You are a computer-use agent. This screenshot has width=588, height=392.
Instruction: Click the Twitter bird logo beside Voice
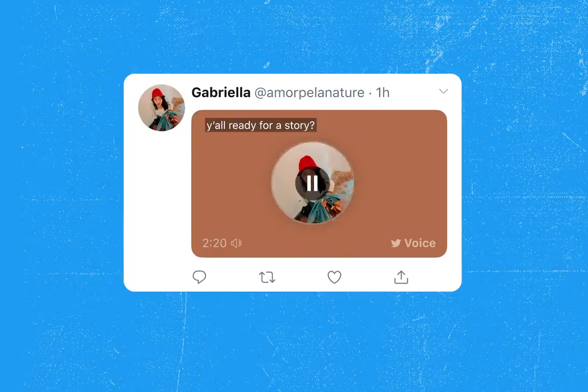[396, 243]
